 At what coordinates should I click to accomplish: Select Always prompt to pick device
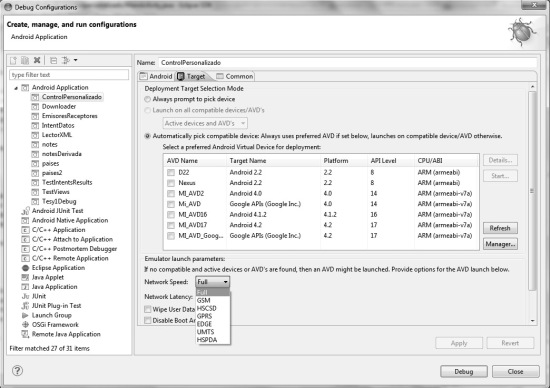(148, 99)
